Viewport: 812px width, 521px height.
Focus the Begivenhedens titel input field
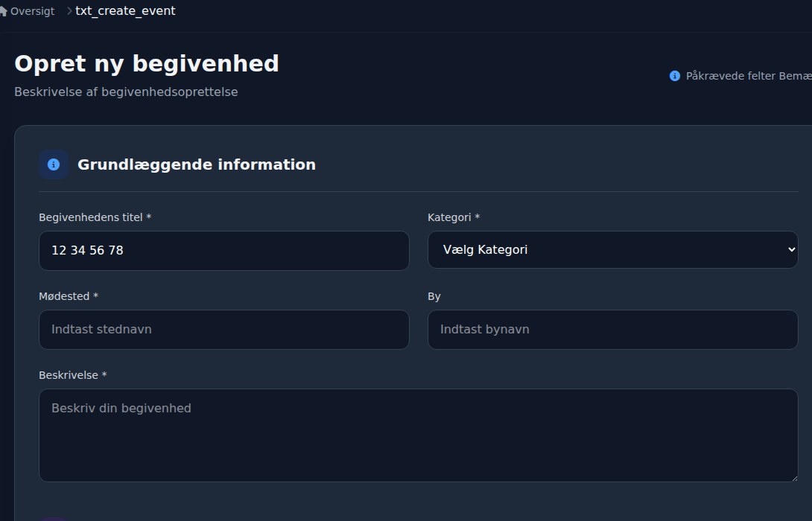click(x=224, y=251)
